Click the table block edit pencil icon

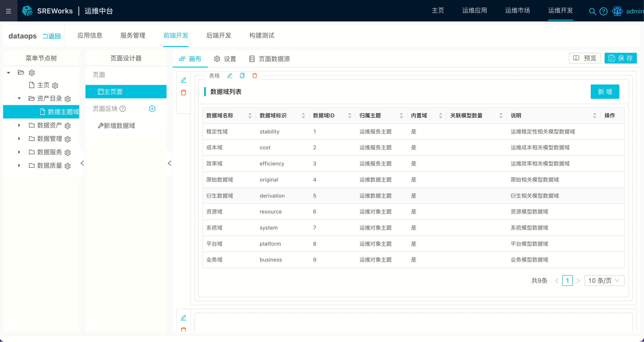[230, 76]
